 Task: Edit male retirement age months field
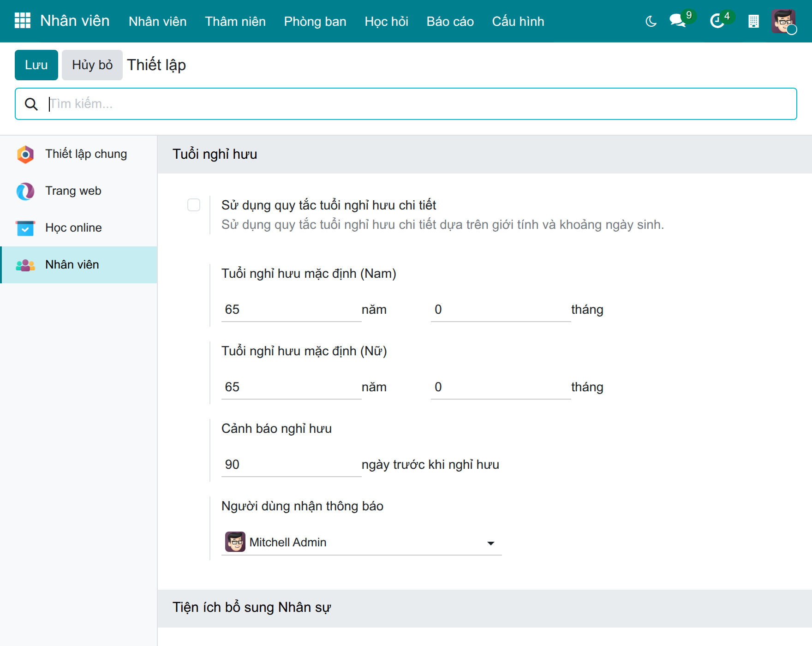tap(501, 310)
